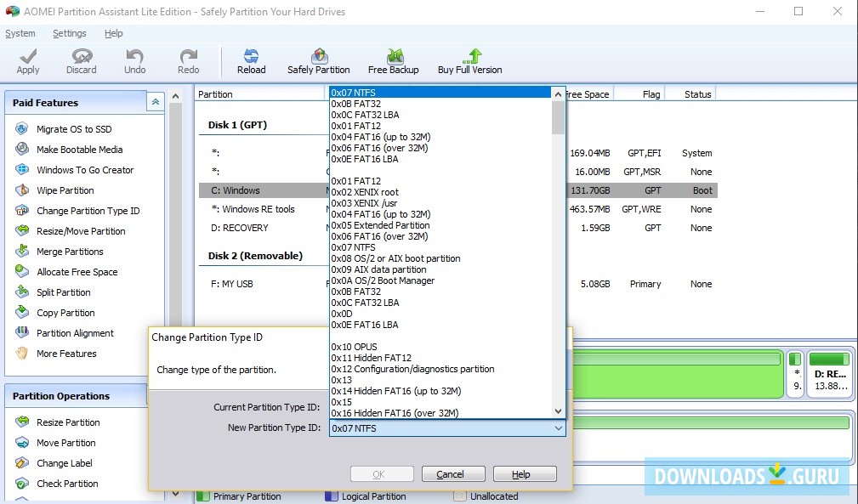
Task: Select 0x10 OPUS type
Action: click(440, 347)
